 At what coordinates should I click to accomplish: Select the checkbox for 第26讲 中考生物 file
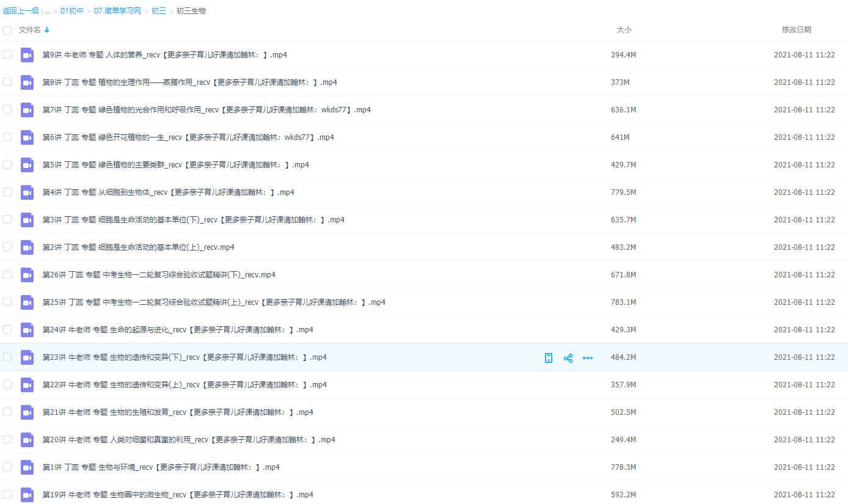(7, 274)
